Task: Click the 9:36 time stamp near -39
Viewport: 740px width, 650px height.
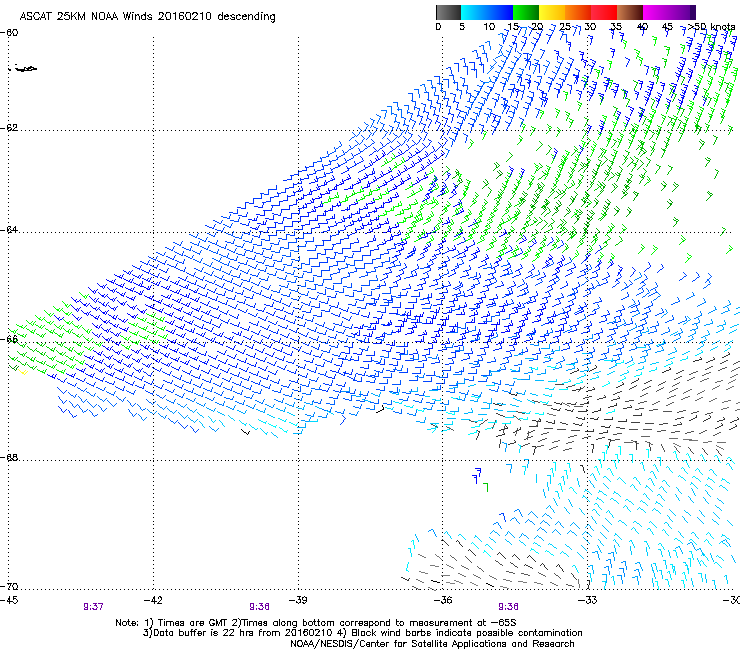Action: (x=260, y=607)
